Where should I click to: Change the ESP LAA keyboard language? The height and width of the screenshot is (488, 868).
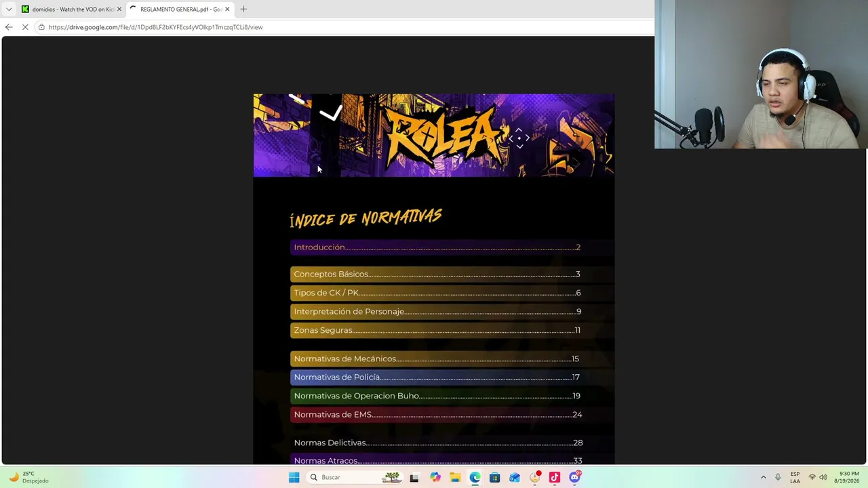point(795,477)
